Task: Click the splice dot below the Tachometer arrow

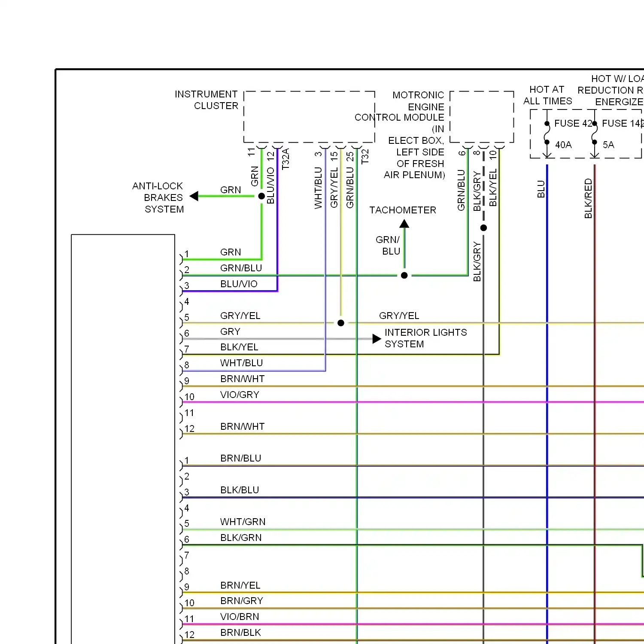Action: (x=404, y=275)
